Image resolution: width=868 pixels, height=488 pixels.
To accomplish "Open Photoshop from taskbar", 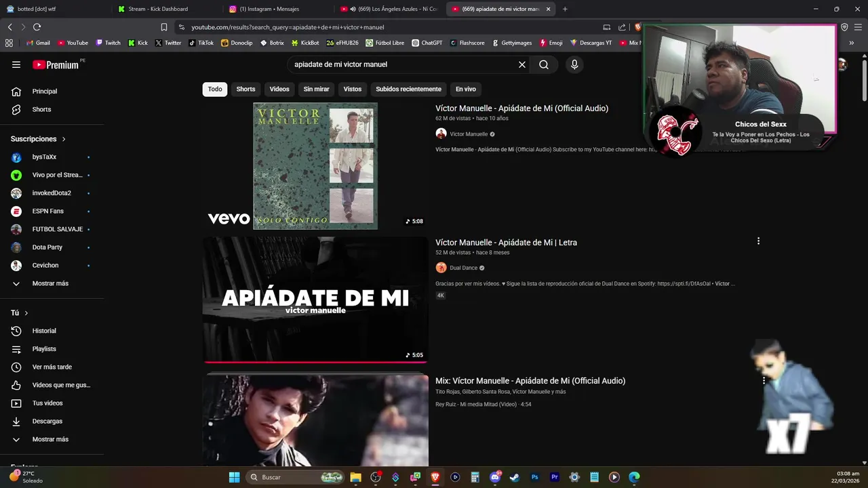I will (534, 477).
